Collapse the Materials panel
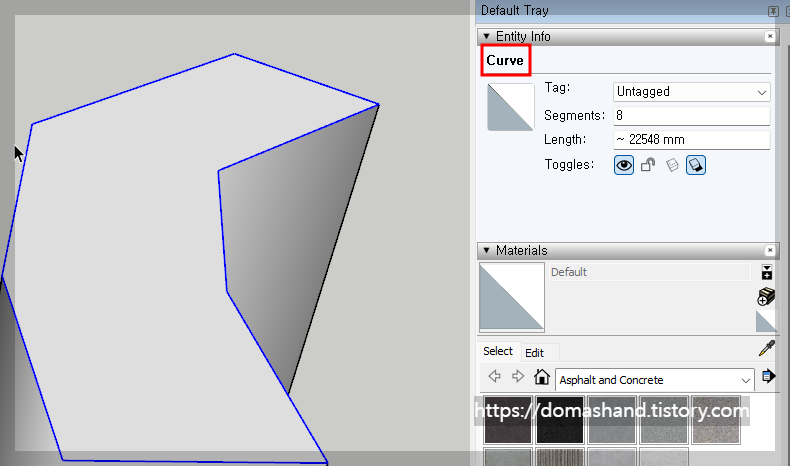 pyautogui.click(x=486, y=250)
